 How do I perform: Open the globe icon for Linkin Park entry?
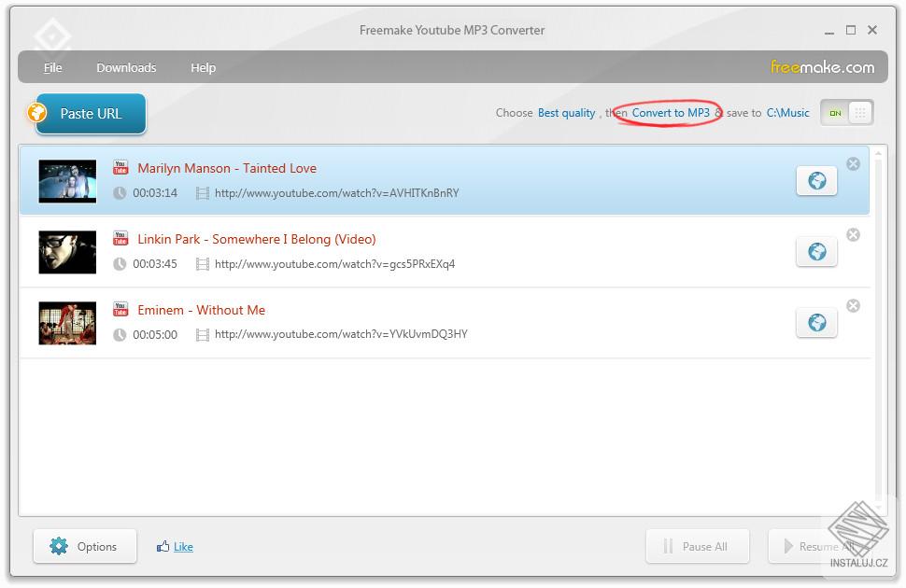point(816,251)
